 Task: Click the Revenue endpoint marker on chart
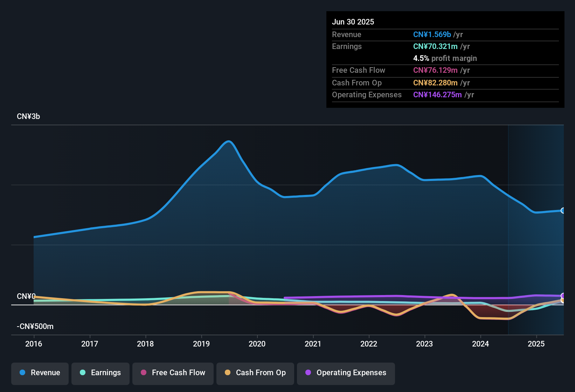(x=563, y=210)
